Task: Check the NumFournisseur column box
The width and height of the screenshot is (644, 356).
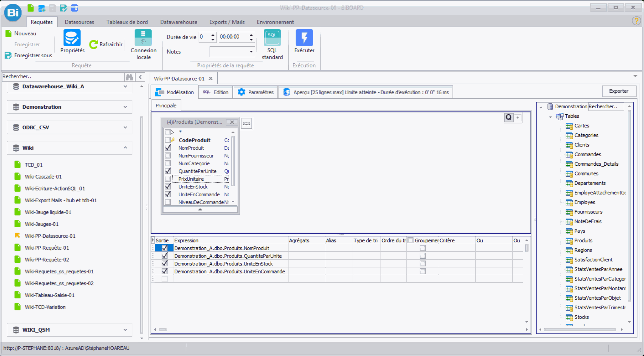Action: click(168, 155)
